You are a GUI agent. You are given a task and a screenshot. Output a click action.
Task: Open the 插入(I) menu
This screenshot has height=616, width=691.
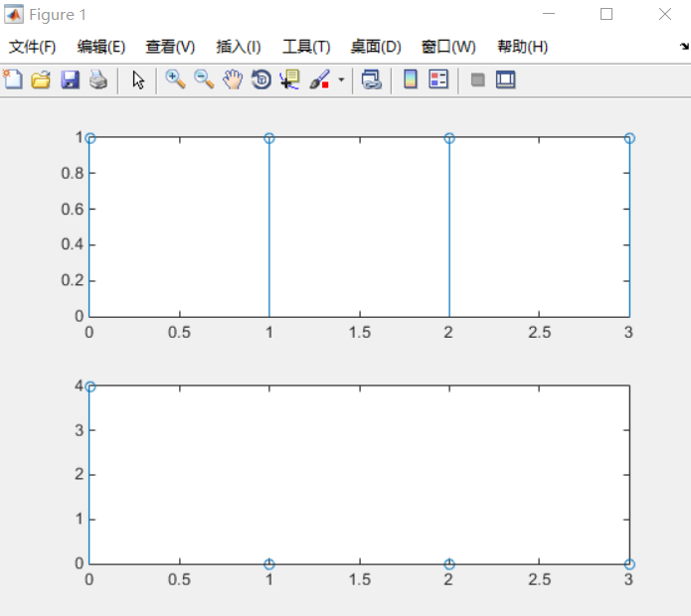click(x=239, y=47)
